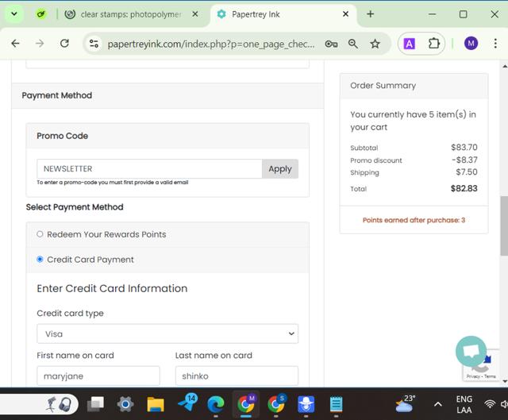Reload the checkout page
Viewport: 508px width, 420px height.
tap(64, 44)
